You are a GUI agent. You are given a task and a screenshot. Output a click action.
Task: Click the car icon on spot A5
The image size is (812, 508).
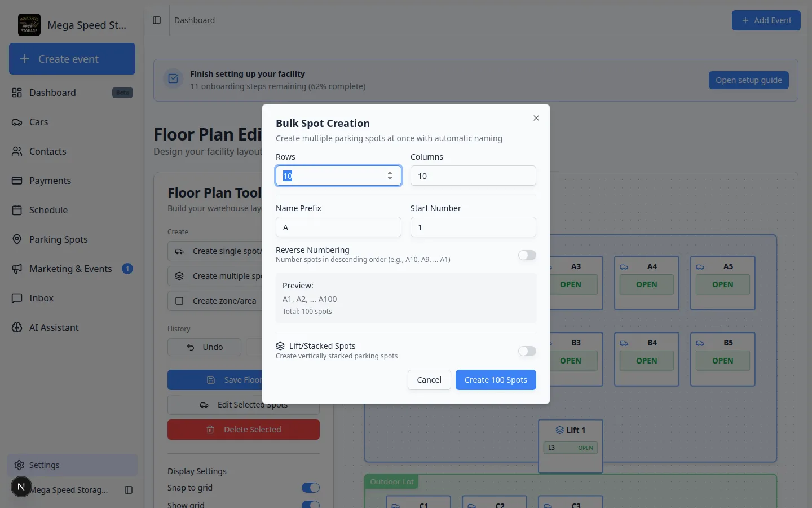coord(700,267)
